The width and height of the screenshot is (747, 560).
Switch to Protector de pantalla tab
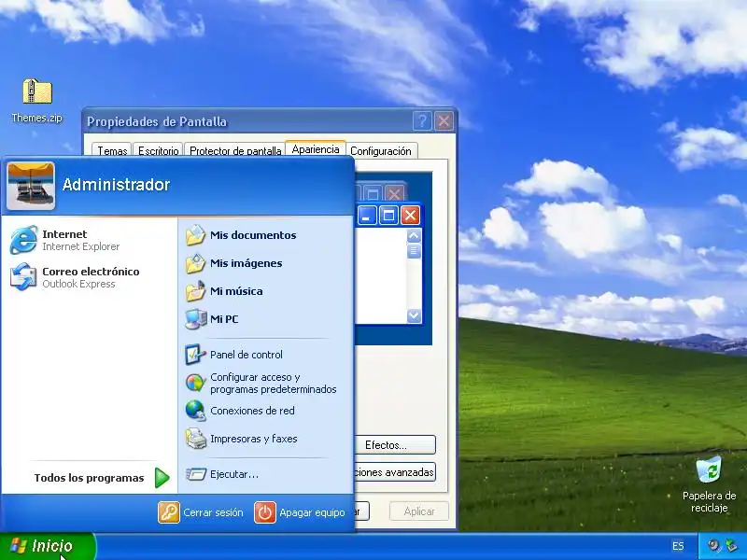pos(235,150)
